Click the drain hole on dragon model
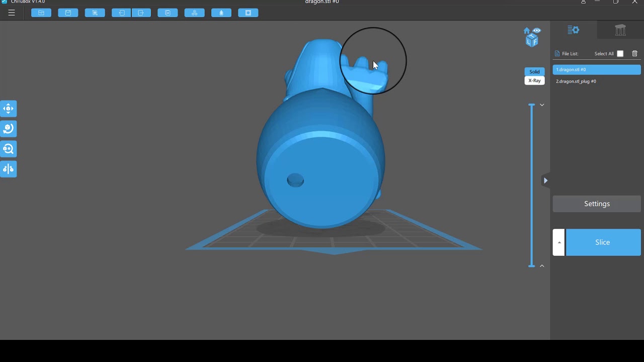The width and height of the screenshot is (644, 362). tap(295, 180)
